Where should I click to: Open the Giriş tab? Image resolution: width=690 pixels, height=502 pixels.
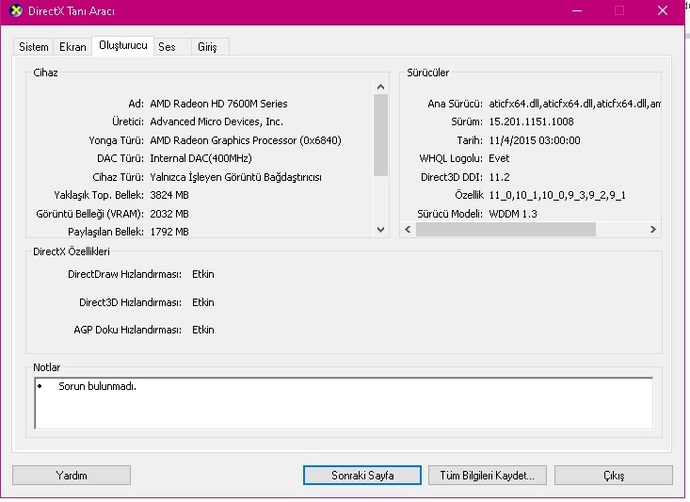(210, 47)
